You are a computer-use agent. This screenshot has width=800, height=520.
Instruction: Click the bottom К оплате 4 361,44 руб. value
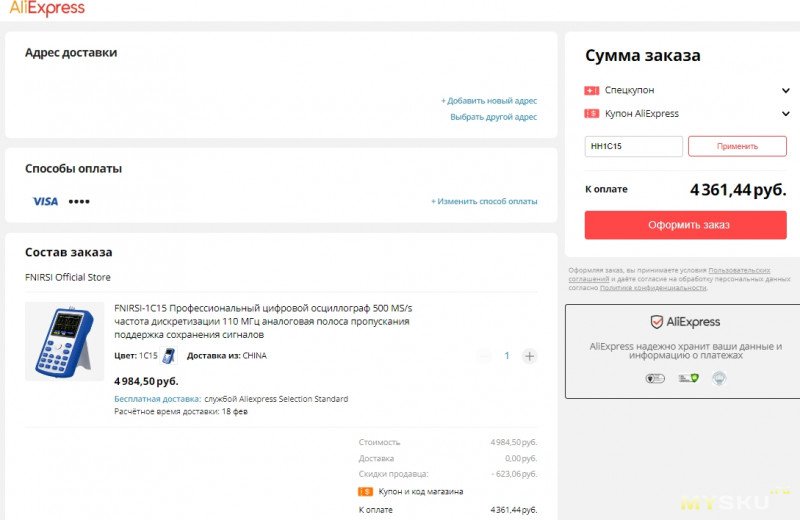[x=514, y=510]
